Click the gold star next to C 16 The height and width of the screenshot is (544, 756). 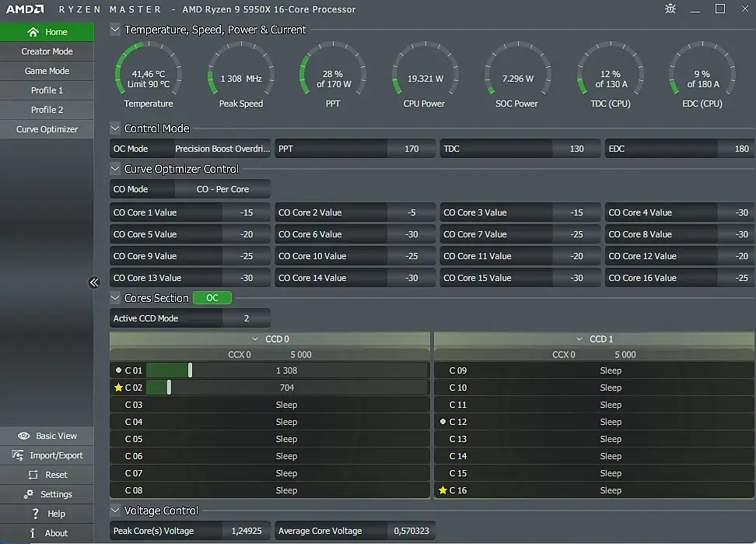[x=443, y=490]
